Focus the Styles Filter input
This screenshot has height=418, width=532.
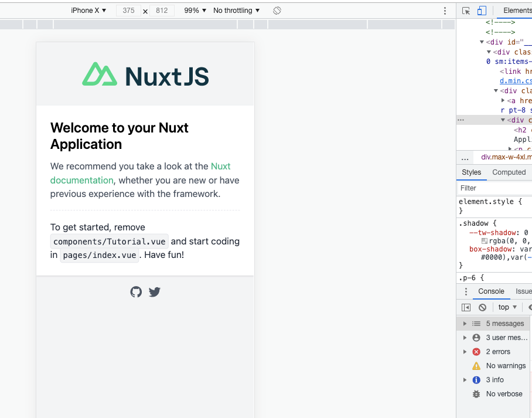pos(495,188)
